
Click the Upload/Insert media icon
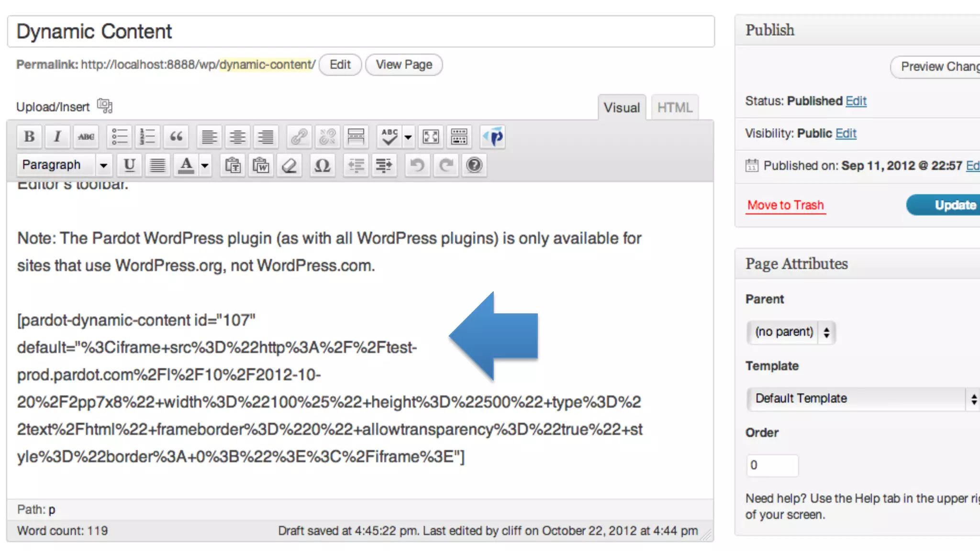[x=104, y=106]
